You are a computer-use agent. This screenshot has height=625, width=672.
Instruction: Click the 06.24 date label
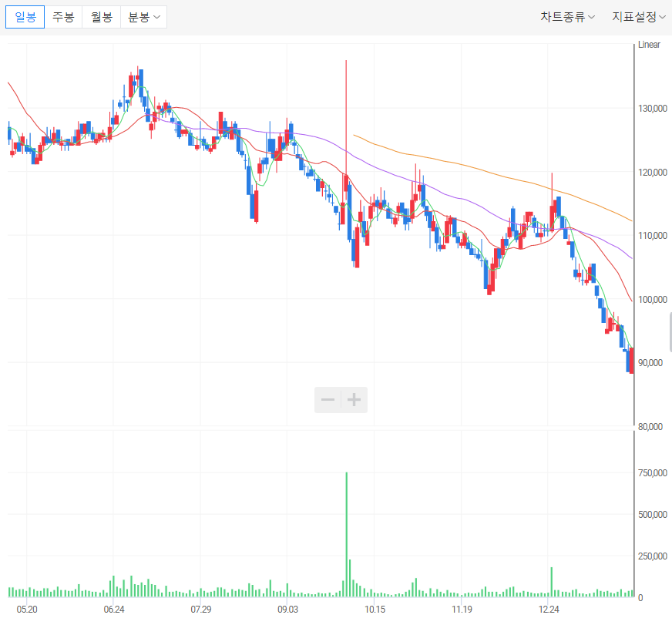(x=114, y=609)
